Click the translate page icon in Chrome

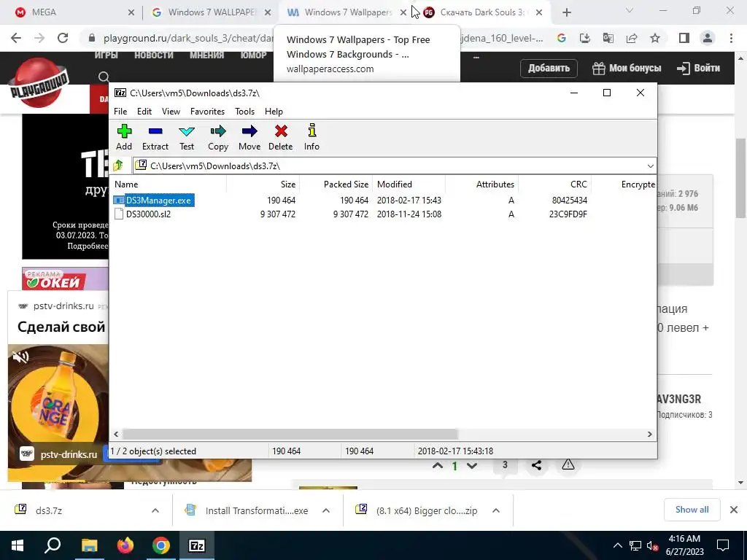point(608,38)
